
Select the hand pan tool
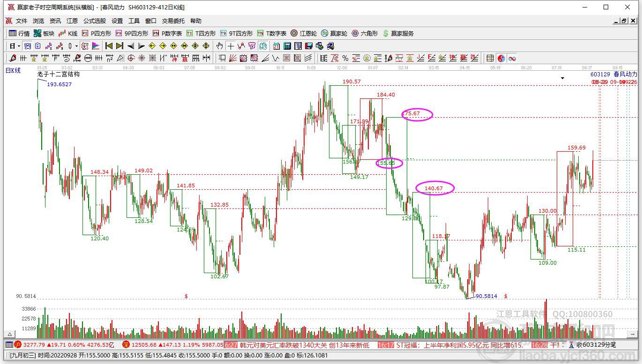[x=219, y=46]
